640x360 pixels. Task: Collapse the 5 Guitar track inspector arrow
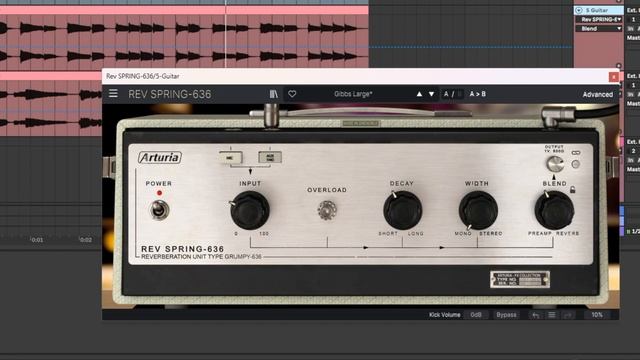pyautogui.click(x=579, y=10)
